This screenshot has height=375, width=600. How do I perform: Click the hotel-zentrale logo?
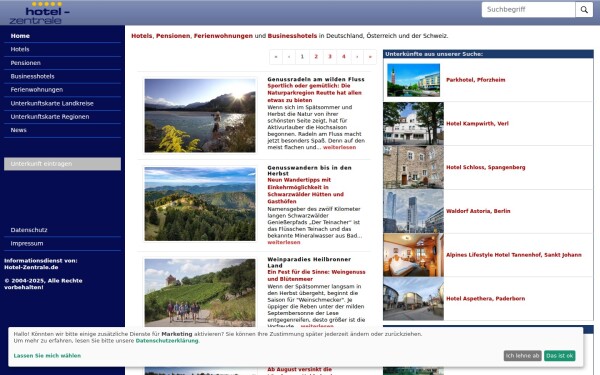(x=39, y=13)
